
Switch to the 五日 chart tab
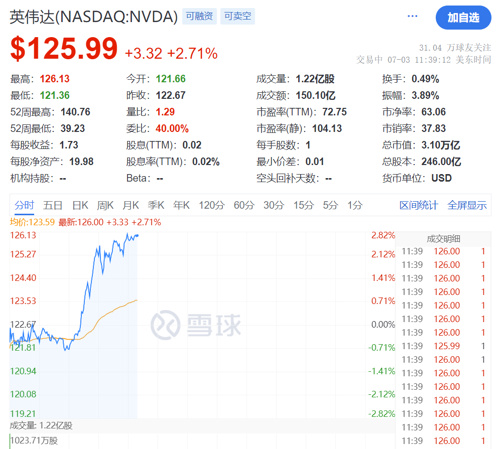click(x=53, y=205)
